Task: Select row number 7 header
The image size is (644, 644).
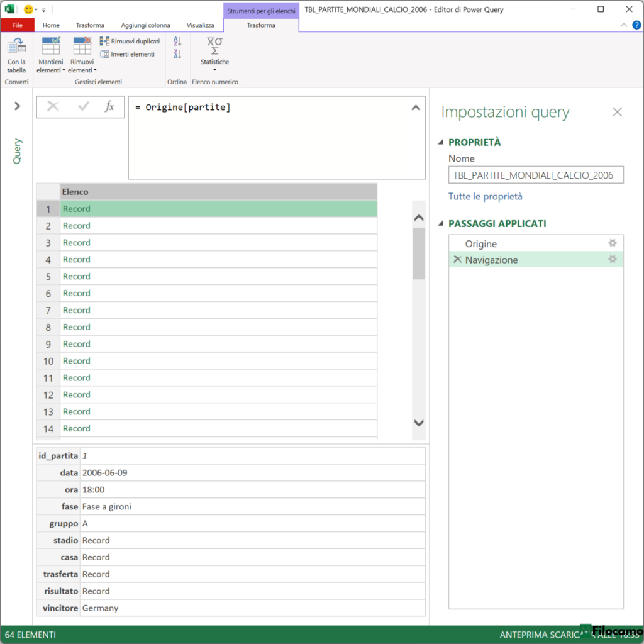Action: click(48, 310)
